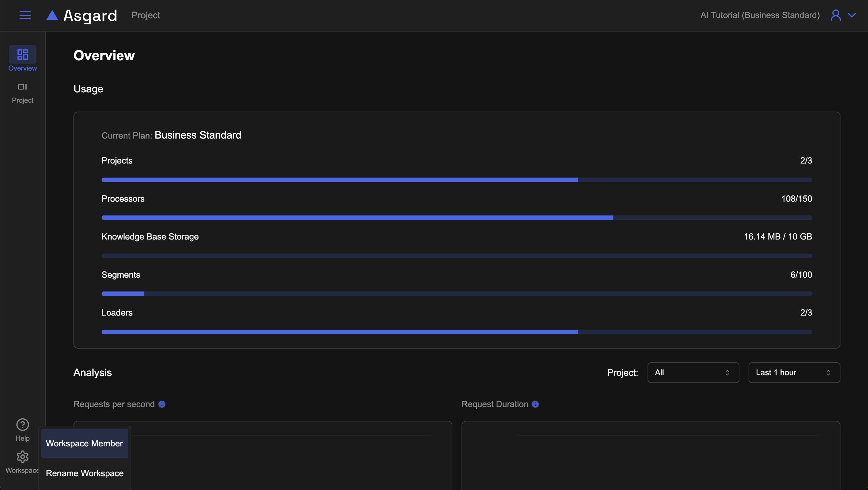Click the Workspace gear icon
This screenshot has width=868, height=490.
coord(23,457)
